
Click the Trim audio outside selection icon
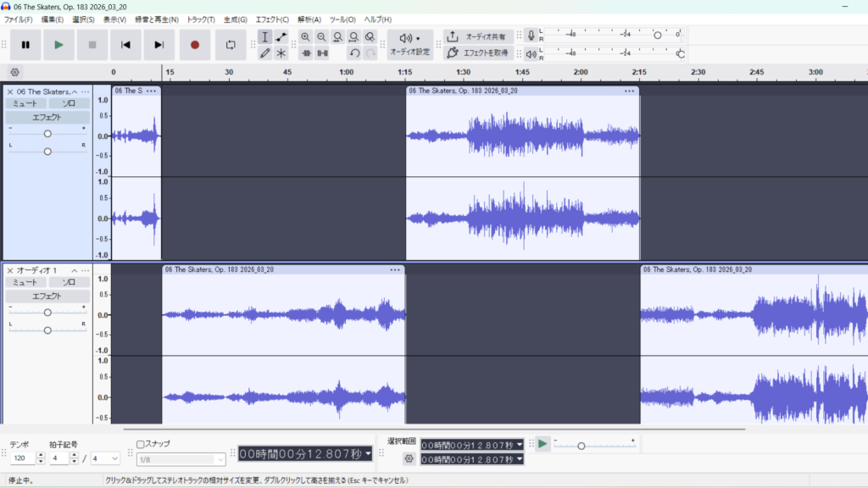(x=306, y=53)
